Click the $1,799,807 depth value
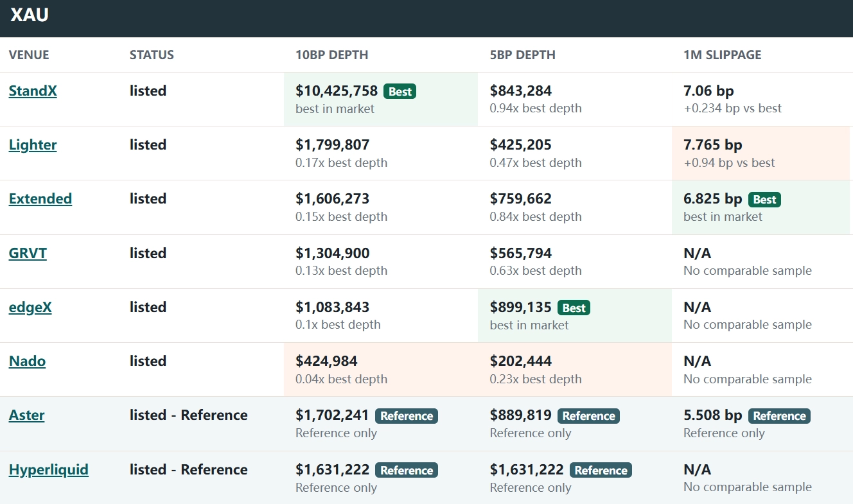Image resolution: width=853 pixels, height=504 pixels. 333,145
